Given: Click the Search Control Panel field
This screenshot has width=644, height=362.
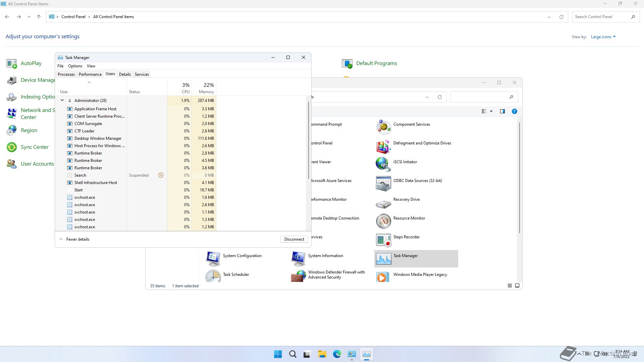Looking at the screenshot, I should 605,17.
